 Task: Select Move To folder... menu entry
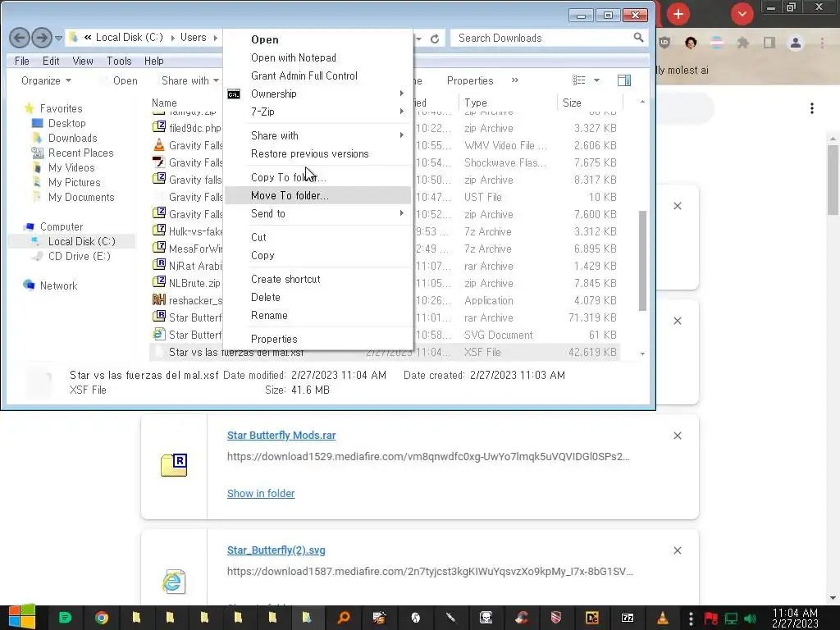coord(317,195)
